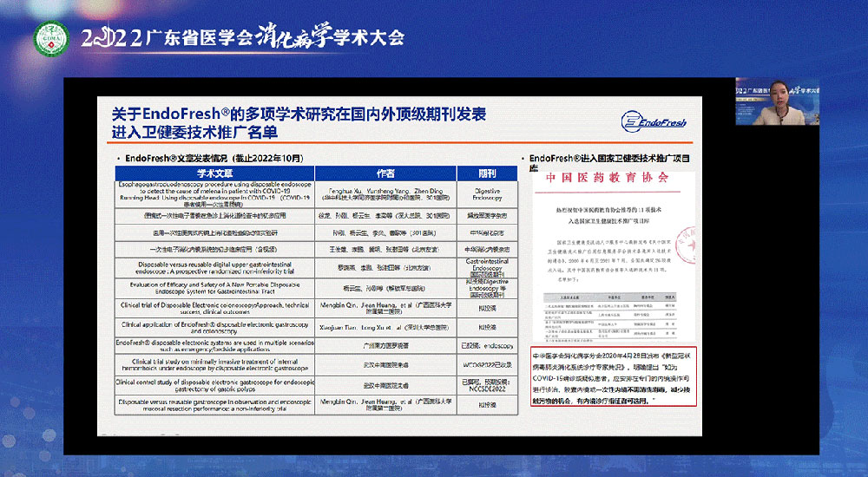Click the small table inside the document image
The height and width of the screenshot is (477, 868).
[609, 317]
